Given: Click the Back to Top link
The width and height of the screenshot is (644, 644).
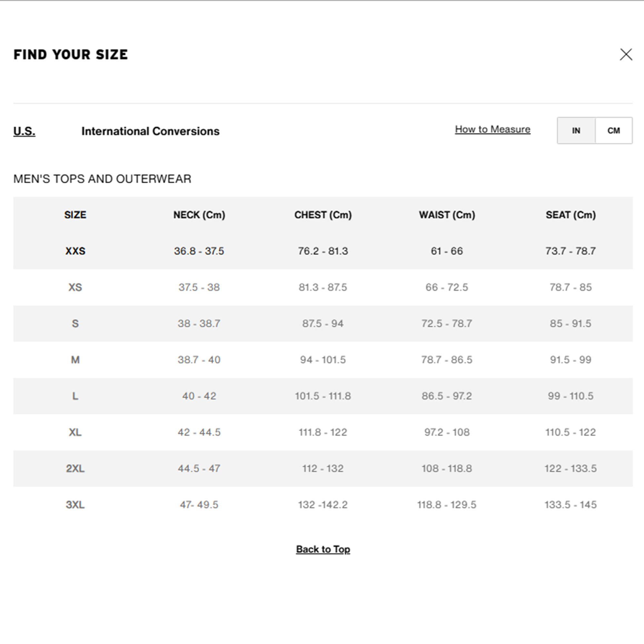Looking at the screenshot, I should 323,549.
